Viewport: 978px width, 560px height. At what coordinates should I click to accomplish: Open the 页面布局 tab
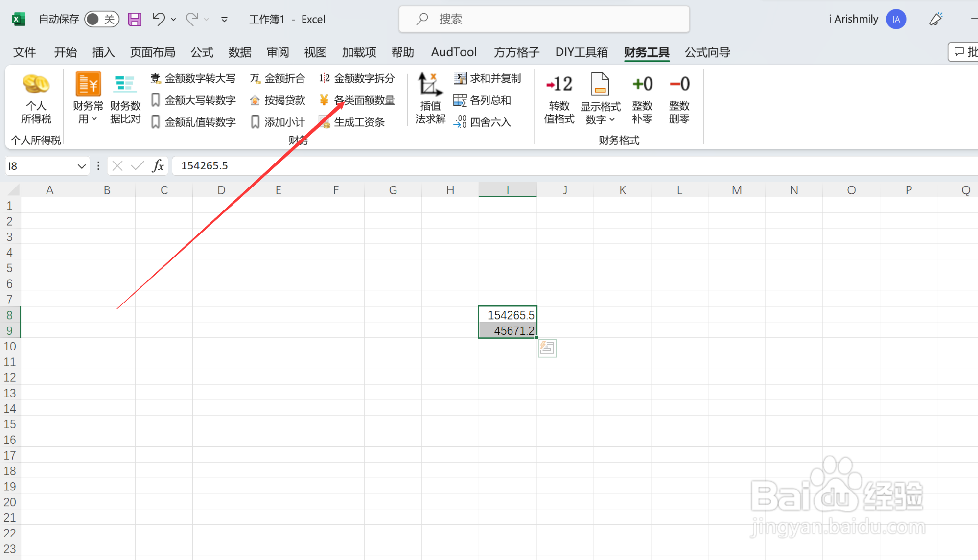coord(153,52)
